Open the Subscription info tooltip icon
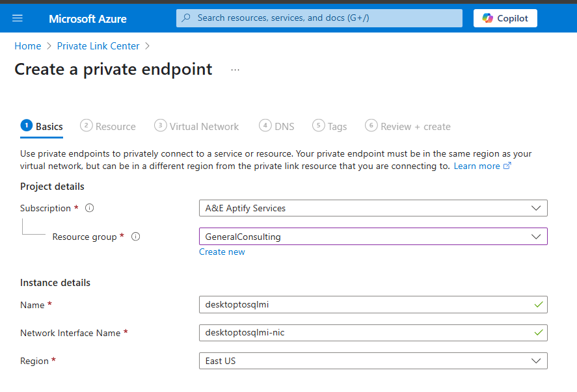This screenshot has height=392, width=577. [89, 208]
